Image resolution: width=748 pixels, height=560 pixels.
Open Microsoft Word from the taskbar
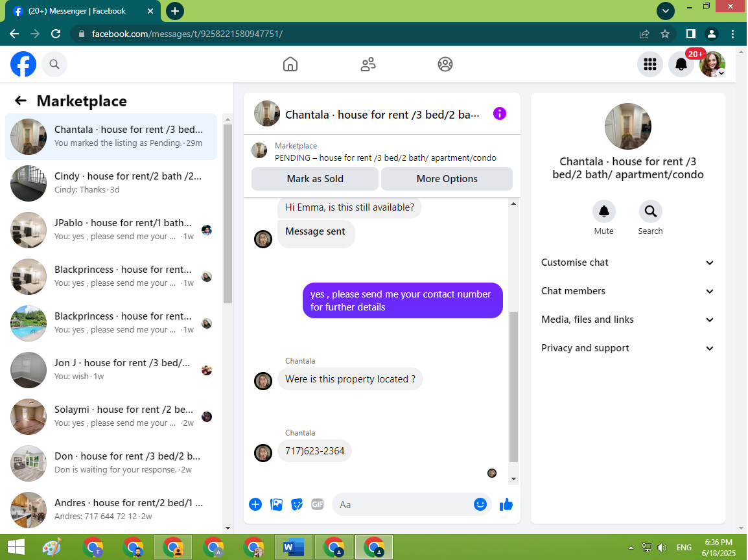pos(294,547)
